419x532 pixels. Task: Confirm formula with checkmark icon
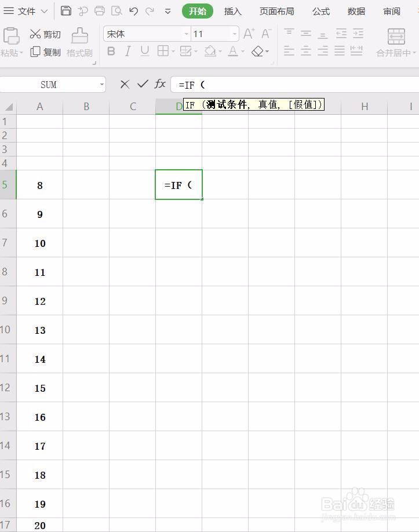point(143,84)
